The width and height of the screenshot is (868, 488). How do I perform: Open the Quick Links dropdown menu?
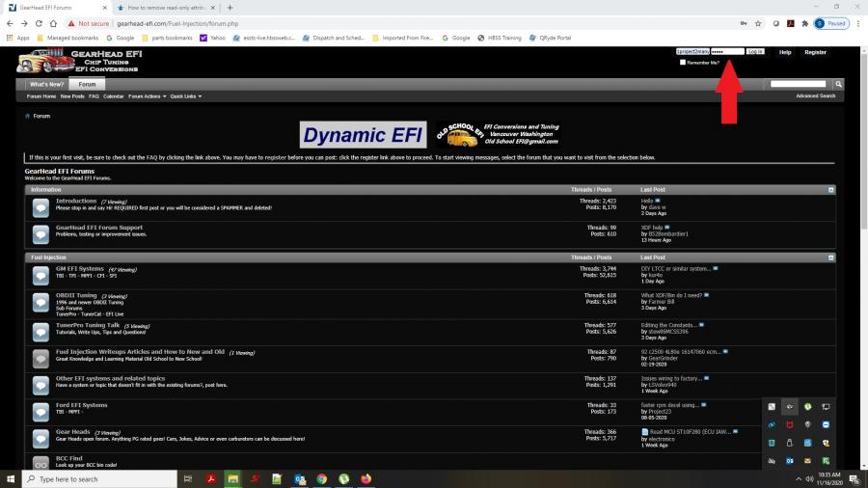[x=185, y=96]
